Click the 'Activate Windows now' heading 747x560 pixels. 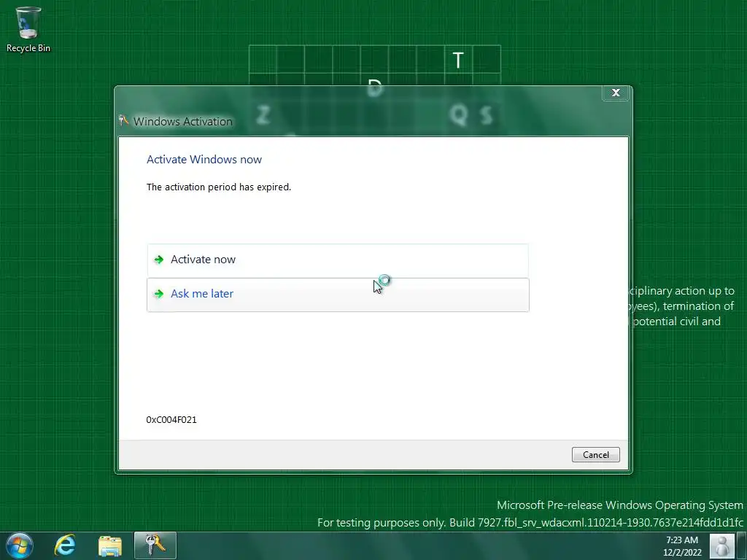tap(204, 160)
